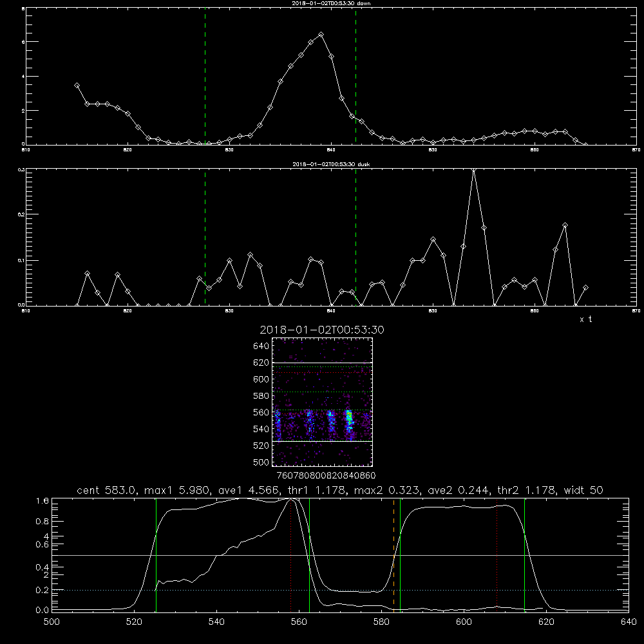Image resolution: width=644 pixels, height=644 pixels.
Task: Click the green vertical line near 615 in the bottom plot
Action: click(524, 554)
